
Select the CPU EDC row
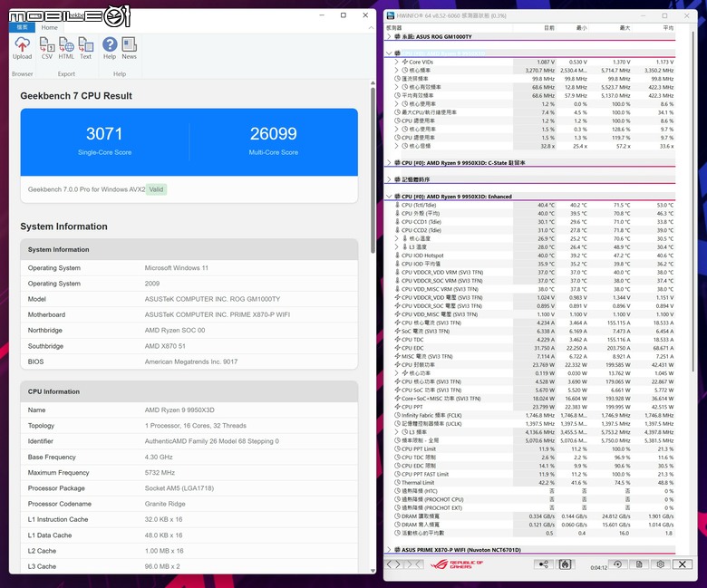(530, 348)
